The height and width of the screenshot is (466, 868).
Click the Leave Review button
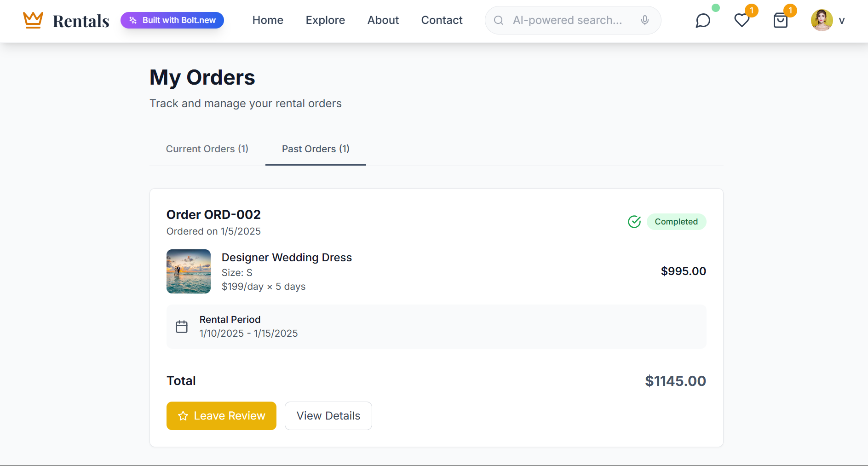coord(221,416)
